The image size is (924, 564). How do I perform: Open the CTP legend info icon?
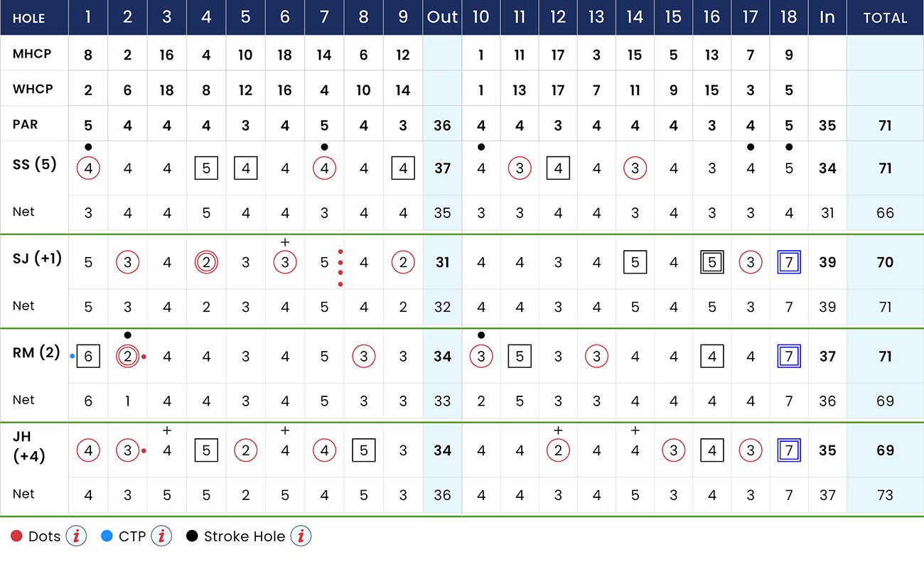pos(161,536)
